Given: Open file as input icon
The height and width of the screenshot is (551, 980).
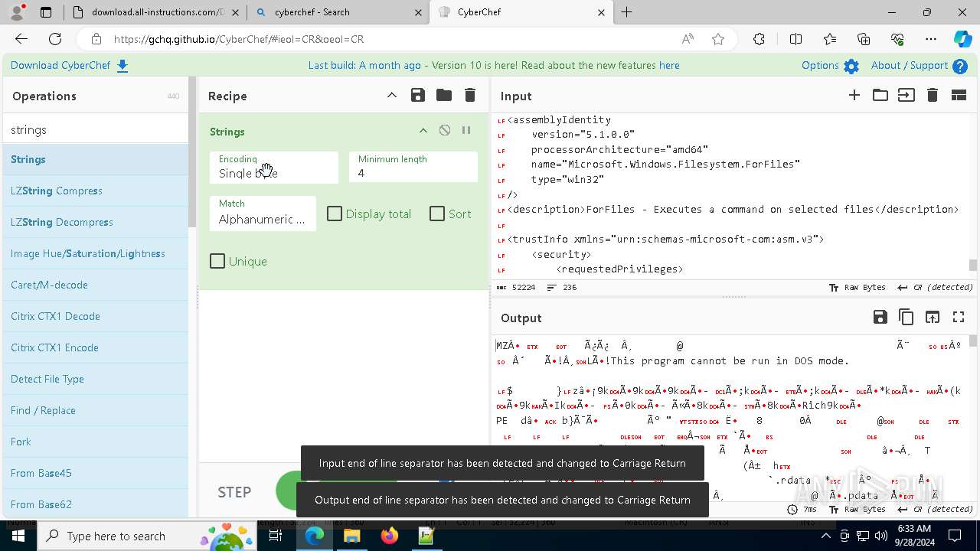Looking at the screenshot, I should tap(906, 96).
